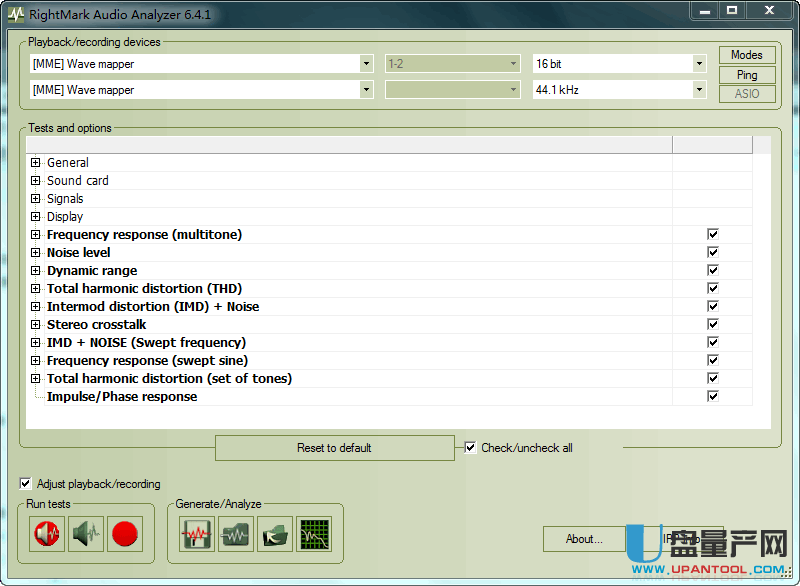Viewport: 800px width, 586px height.
Task: Expand the Sound card tree node
Action: (x=36, y=181)
